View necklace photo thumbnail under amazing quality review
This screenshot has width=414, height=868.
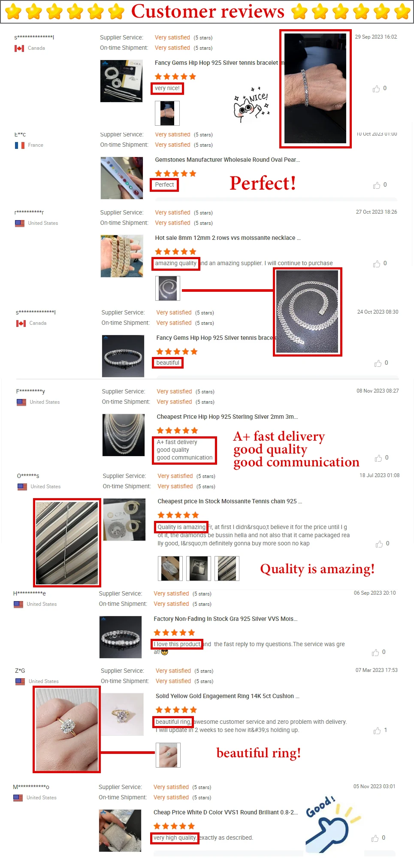point(168,288)
